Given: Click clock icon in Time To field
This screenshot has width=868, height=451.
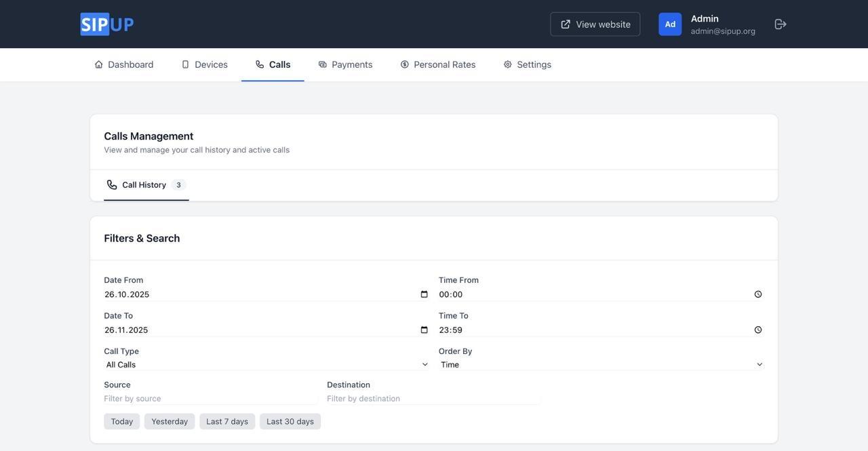Looking at the screenshot, I should [x=758, y=330].
